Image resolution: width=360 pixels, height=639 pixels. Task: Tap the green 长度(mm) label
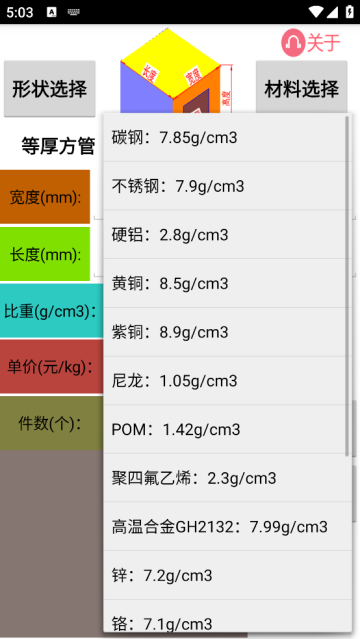tap(45, 254)
